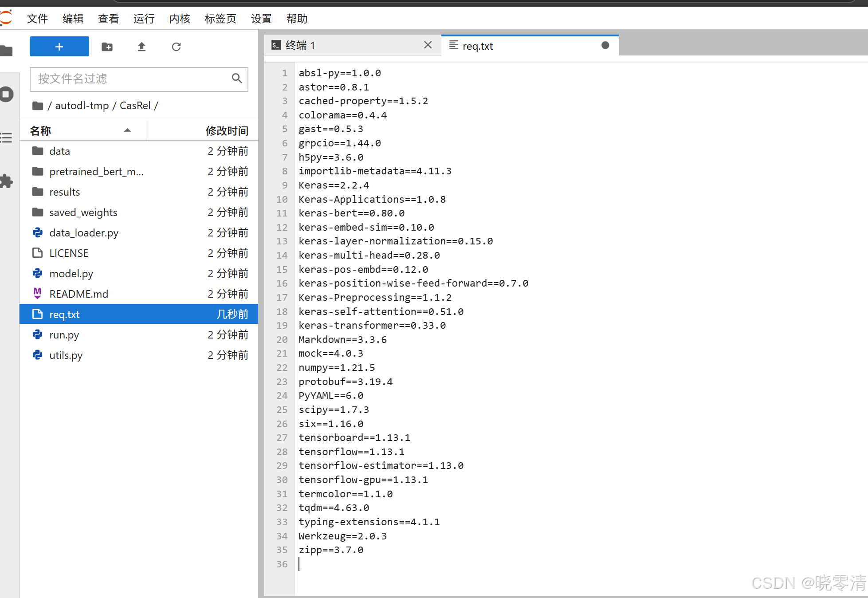Click the blue new launcher button
This screenshot has height=598, width=868.
pyautogui.click(x=59, y=46)
